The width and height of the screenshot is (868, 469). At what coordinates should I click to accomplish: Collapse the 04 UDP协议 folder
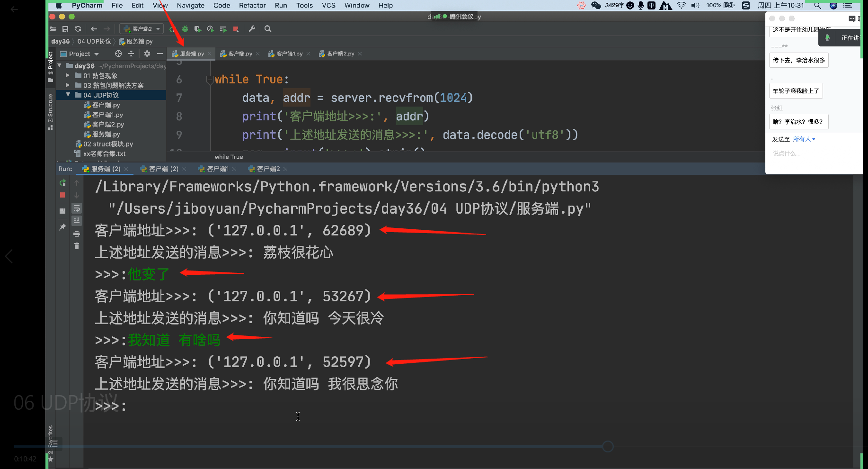tap(68, 95)
